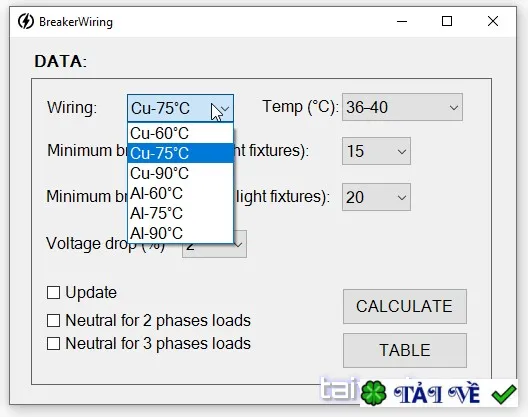528x417 pixels.
Task: Check Neutral for 3 phases loads
Action: point(54,344)
